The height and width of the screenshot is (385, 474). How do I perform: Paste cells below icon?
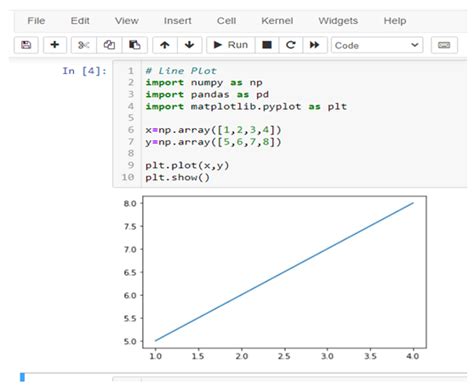tap(135, 45)
